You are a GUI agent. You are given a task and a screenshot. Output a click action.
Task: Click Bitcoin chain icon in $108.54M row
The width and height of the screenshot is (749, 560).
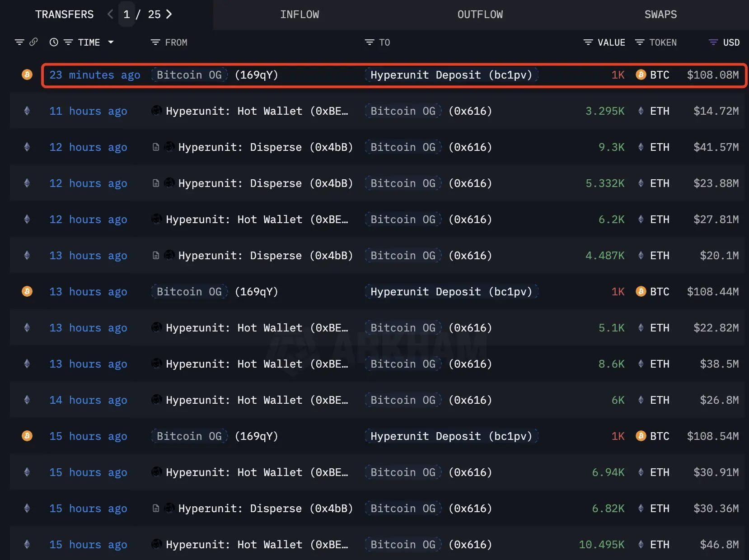pos(27,436)
